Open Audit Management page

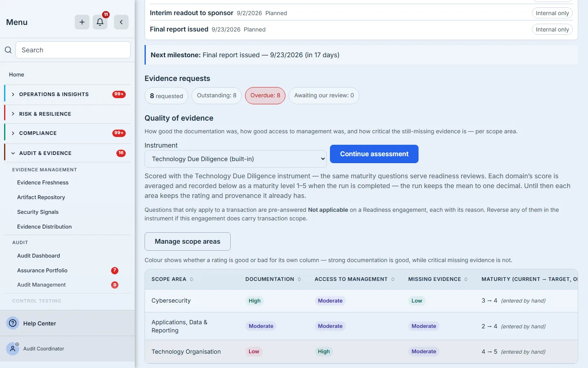(x=42, y=285)
